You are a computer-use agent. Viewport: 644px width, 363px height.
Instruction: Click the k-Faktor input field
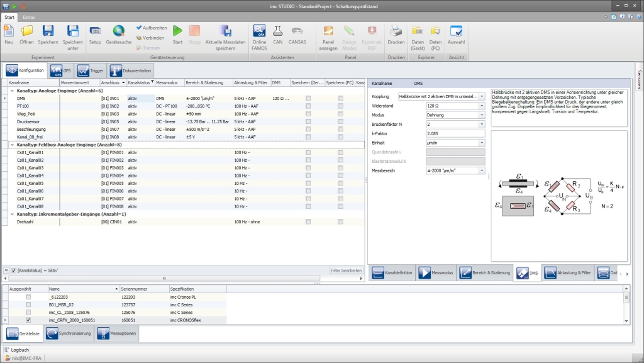455,133
